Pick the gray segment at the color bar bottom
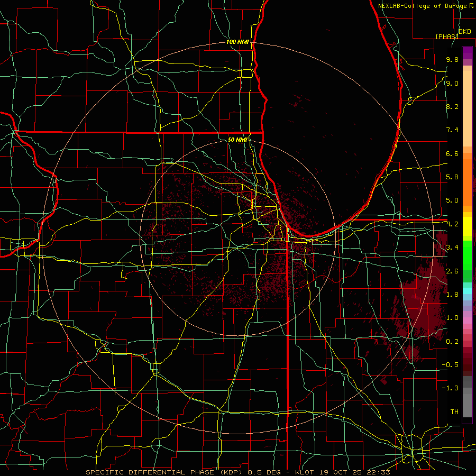This screenshot has width=476, height=476. (x=467, y=405)
